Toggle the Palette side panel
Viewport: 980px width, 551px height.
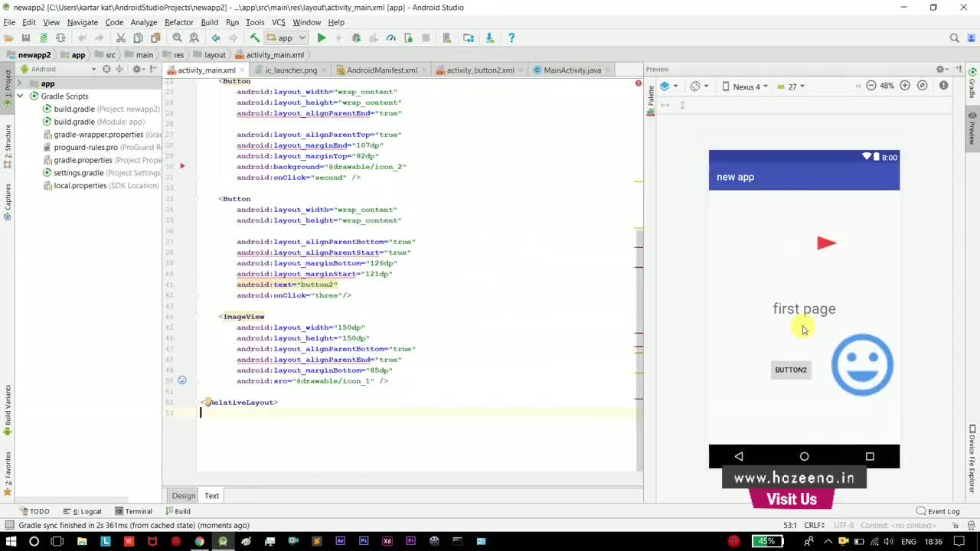pos(651,99)
